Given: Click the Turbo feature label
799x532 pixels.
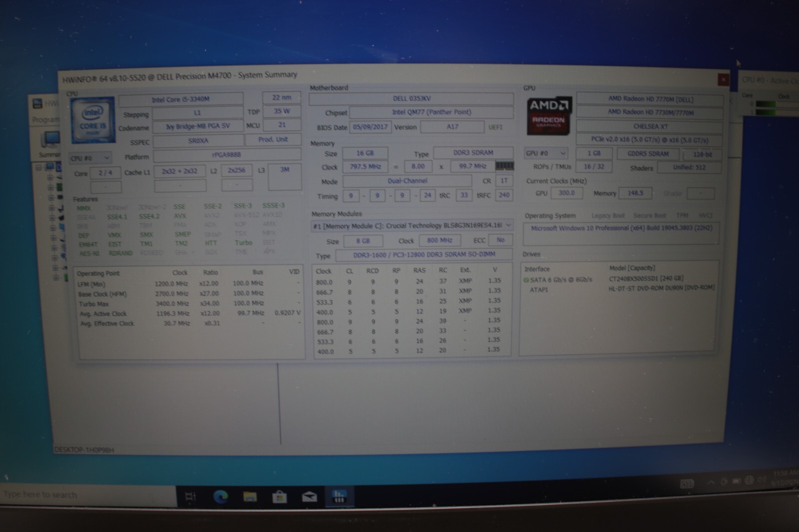Looking at the screenshot, I should [244, 243].
